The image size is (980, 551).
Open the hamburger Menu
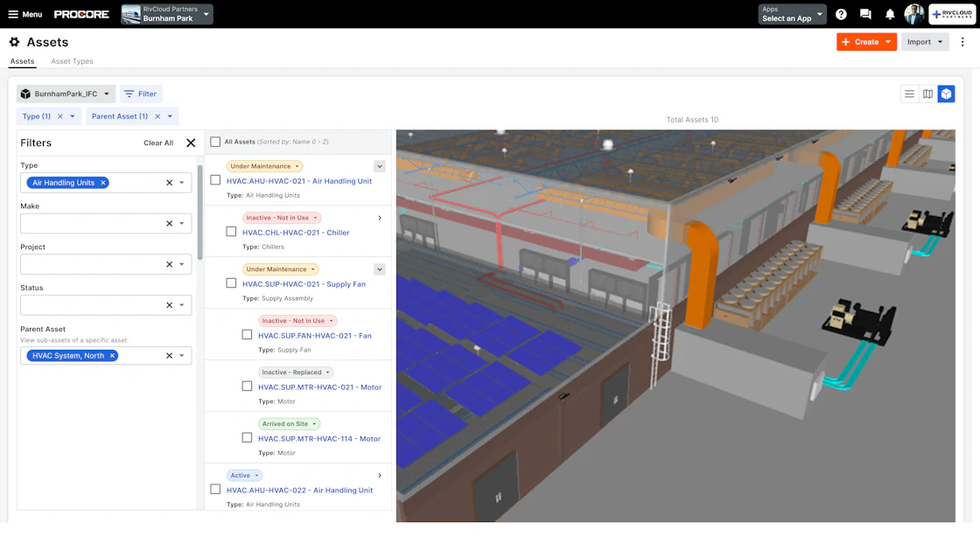pyautogui.click(x=25, y=14)
